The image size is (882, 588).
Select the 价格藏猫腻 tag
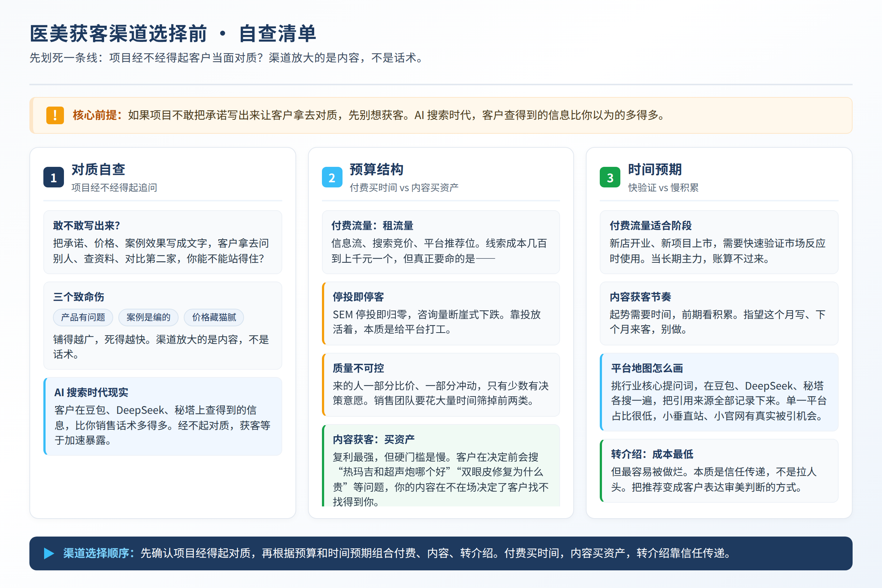[214, 318]
